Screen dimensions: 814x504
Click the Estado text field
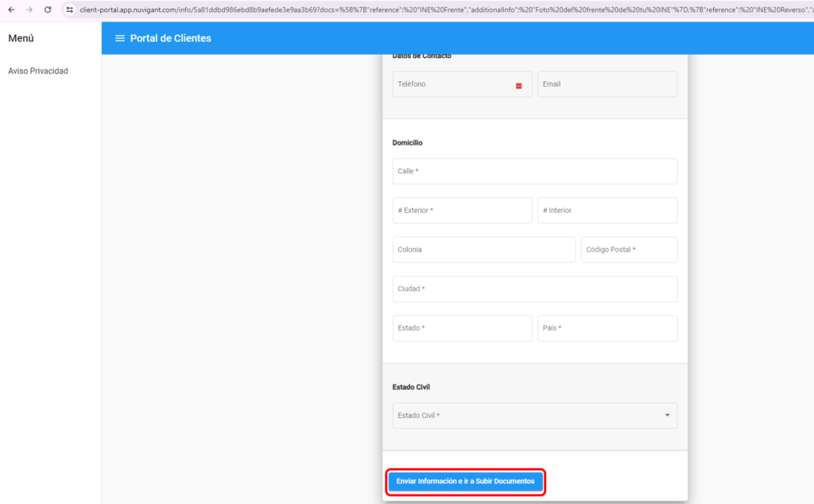click(462, 328)
